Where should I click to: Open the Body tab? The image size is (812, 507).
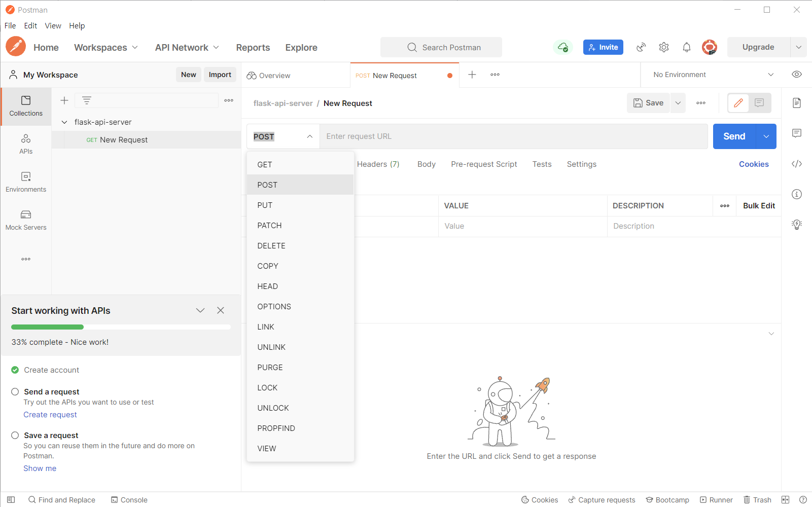tap(427, 164)
